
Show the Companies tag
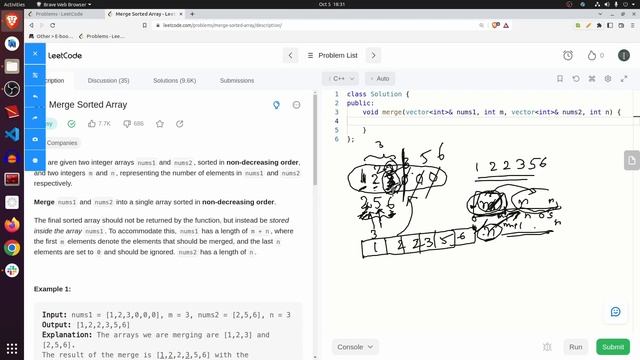click(x=62, y=143)
